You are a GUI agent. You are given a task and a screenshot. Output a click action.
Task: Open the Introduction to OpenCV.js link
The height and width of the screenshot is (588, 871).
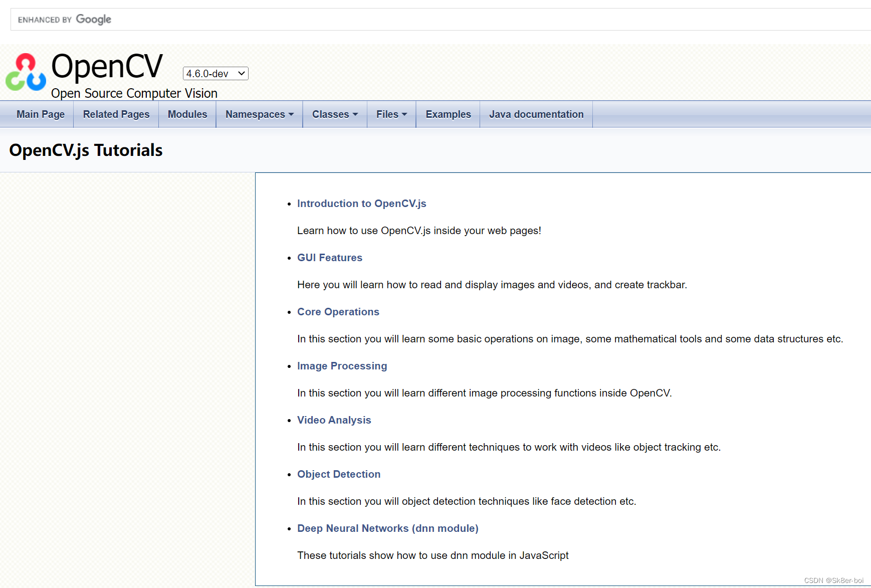click(x=361, y=204)
